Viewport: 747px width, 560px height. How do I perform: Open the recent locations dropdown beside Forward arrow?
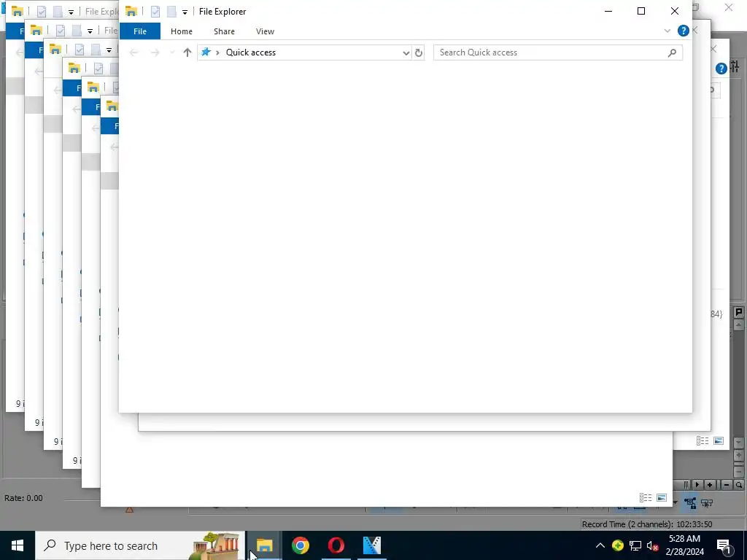pyautogui.click(x=172, y=52)
